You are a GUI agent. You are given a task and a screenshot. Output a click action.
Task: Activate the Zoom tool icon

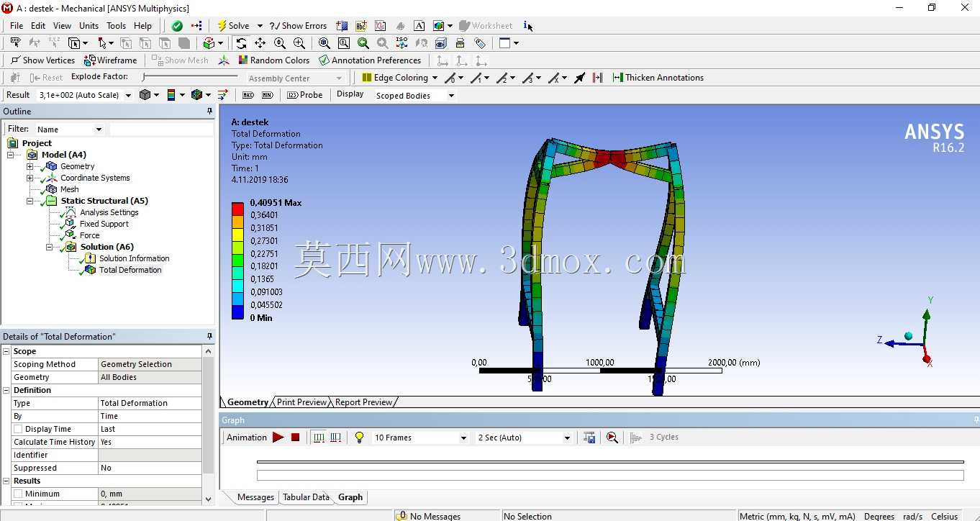[x=280, y=43]
